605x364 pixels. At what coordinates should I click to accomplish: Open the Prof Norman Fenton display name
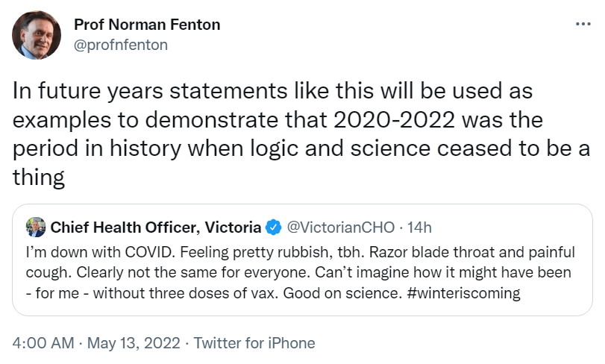pos(147,25)
